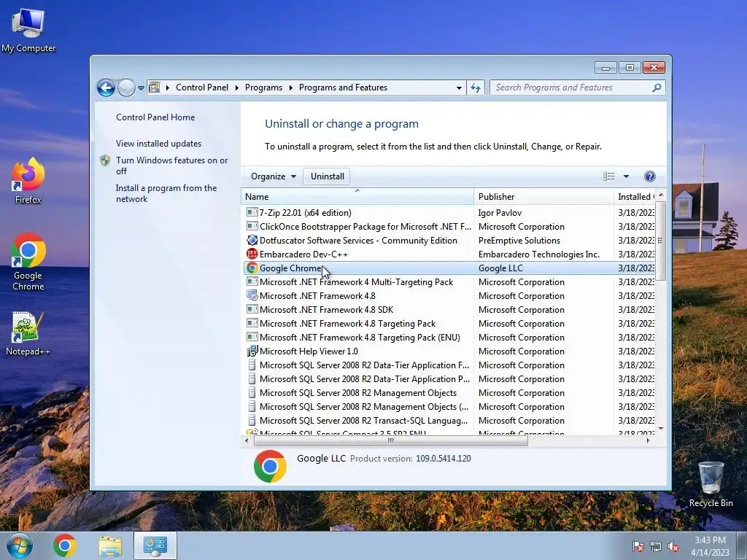
Task: Sort list by Publisher column header
Action: point(543,197)
